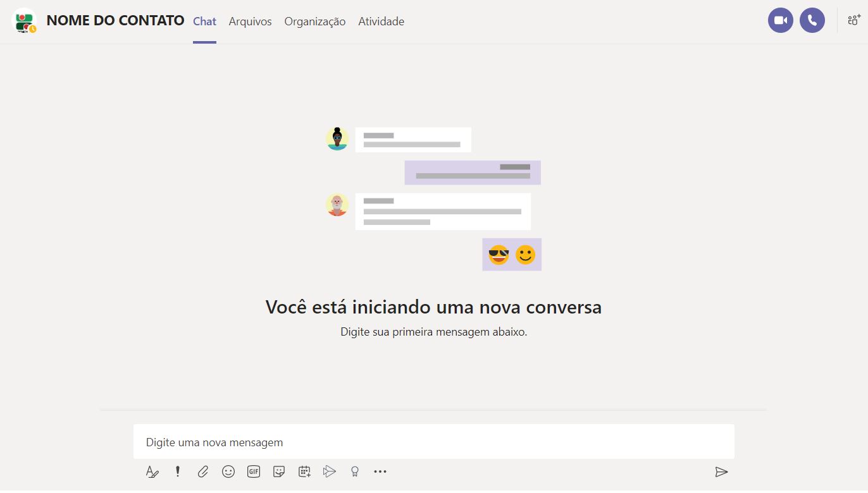Schedule a meeting from the compose toolbar

pos(304,472)
